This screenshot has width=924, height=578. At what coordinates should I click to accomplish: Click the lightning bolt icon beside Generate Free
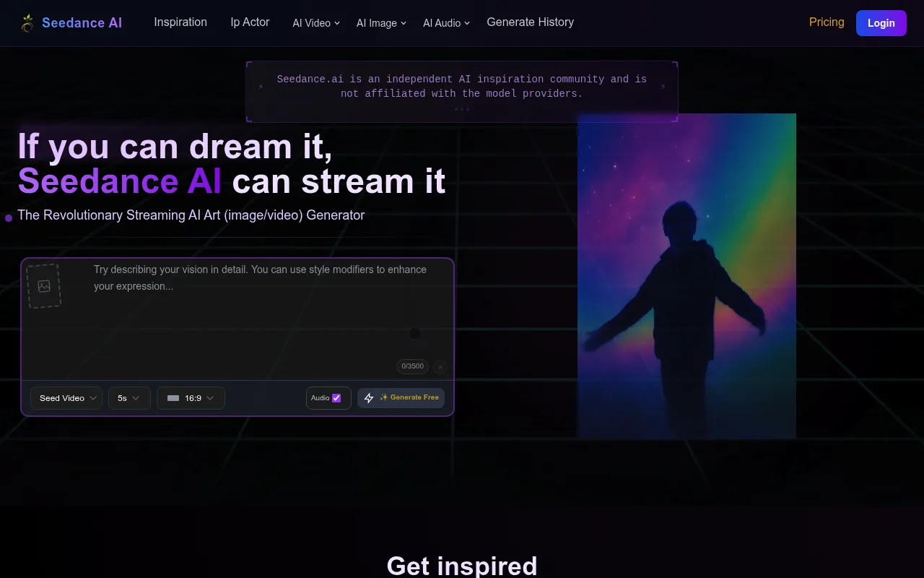[369, 398]
